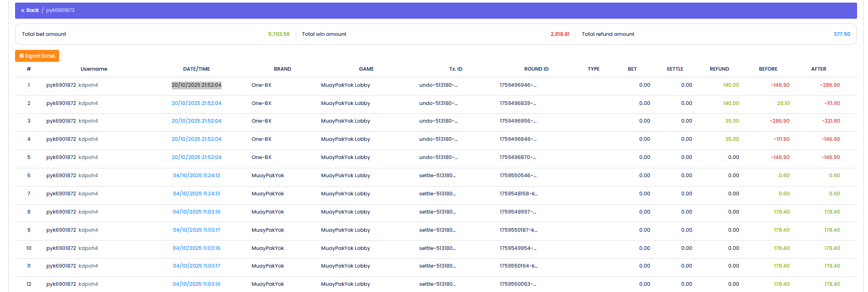Click the total win amount 2,818.81
The height and width of the screenshot is (292, 868).
coord(560,34)
